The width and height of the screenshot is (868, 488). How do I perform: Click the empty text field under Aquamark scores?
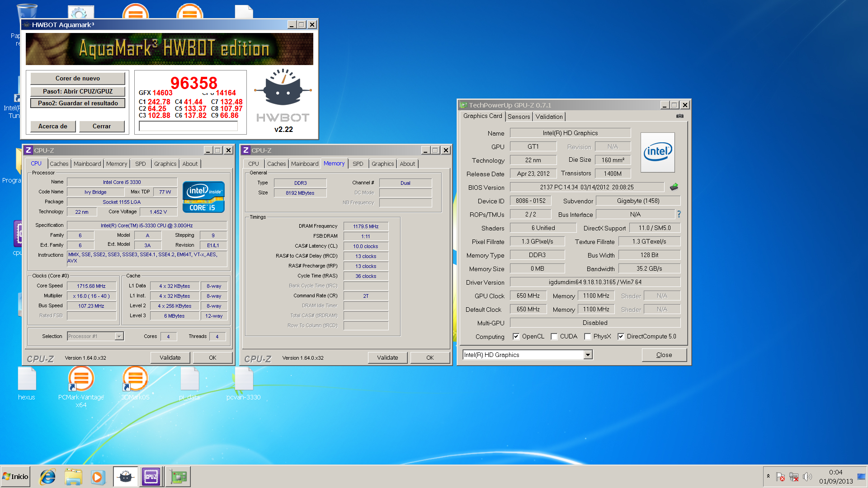(188, 126)
